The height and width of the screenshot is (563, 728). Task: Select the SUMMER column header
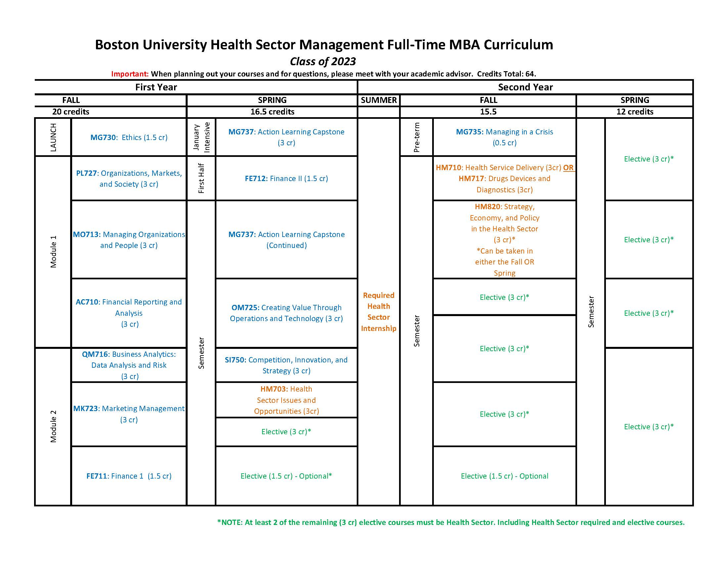(x=379, y=100)
